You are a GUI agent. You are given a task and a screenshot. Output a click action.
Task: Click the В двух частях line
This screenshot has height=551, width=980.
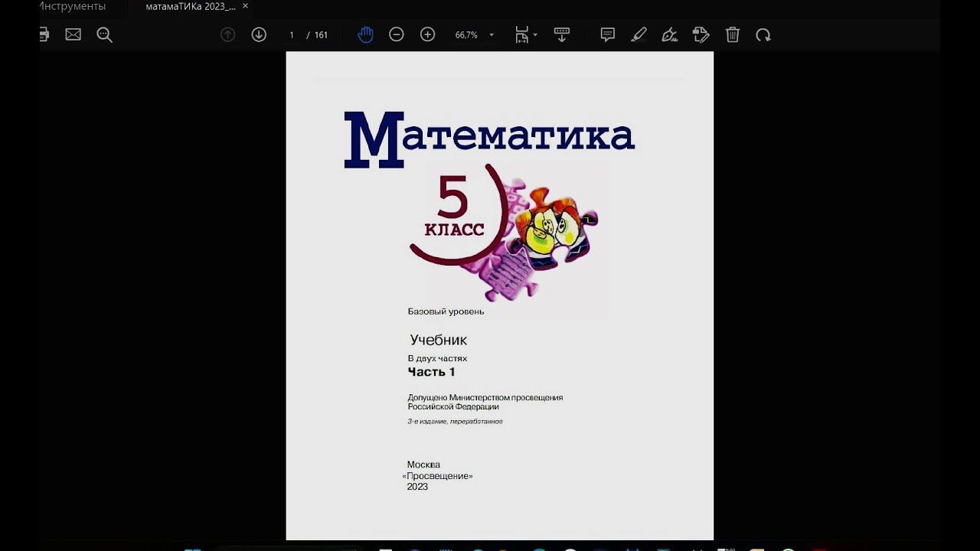pyautogui.click(x=437, y=358)
